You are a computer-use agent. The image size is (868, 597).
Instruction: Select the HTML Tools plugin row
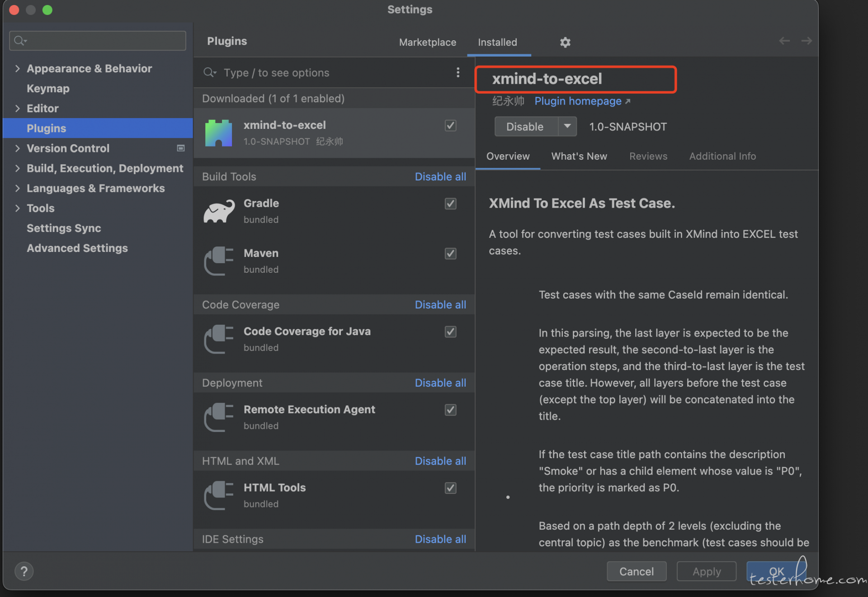pos(334,496)
